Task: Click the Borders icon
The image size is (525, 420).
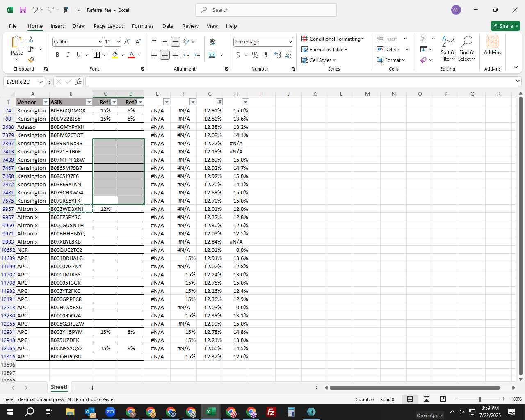Action: [96, 55]
